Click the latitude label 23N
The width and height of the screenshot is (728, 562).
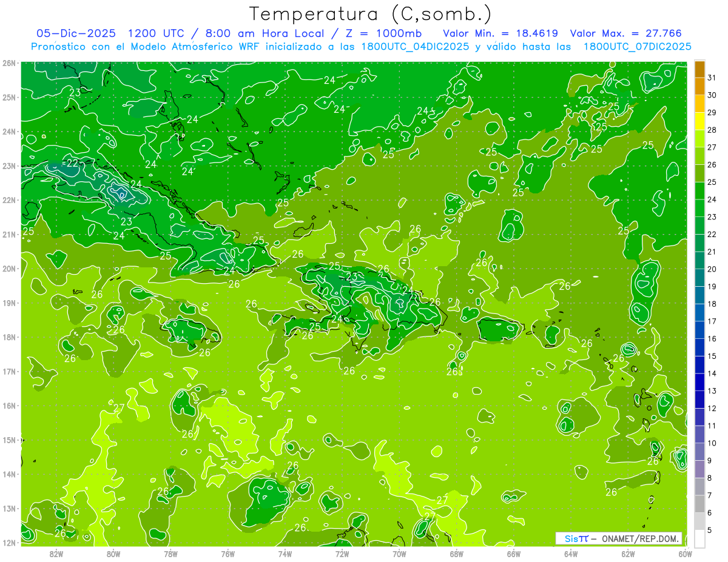pyautogui.click(x=9, y=166)
